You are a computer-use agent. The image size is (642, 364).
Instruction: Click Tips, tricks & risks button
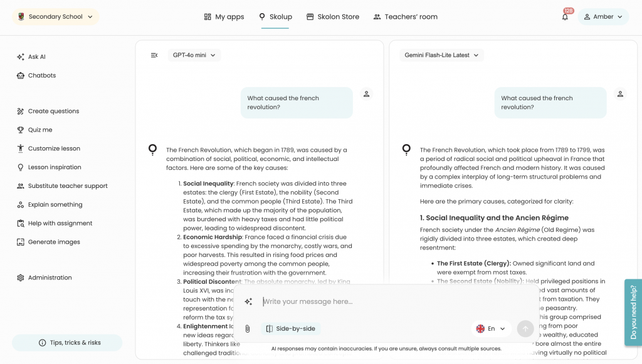pos(67,343)
